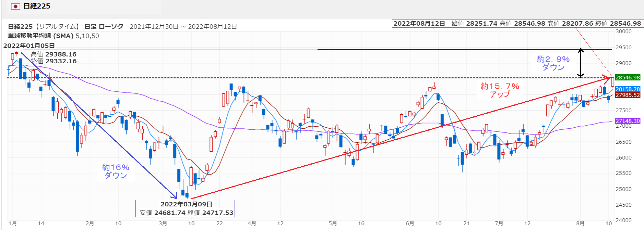Click the 16 date label after 5月
The image size is (644, 230).
point(361,223)
